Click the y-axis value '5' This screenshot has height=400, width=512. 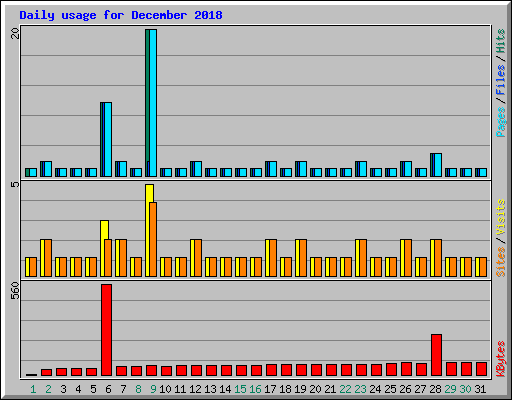[15, 184]
